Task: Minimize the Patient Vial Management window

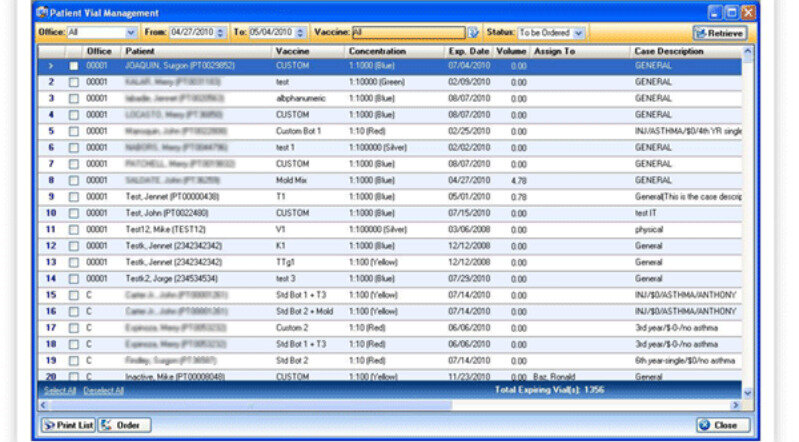Action: click(x=715, y=13)
